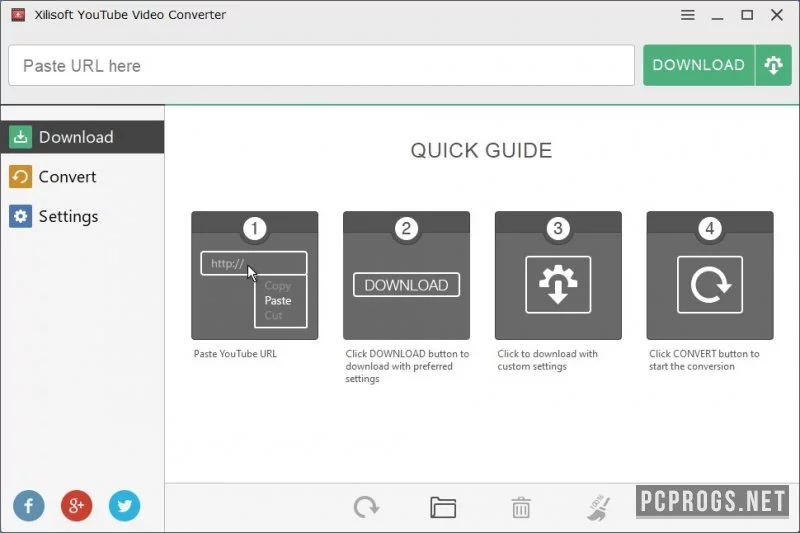The width and height of the screenshot is (800, 533).
Task: Open custom download settings gear-arrow icon
Action: (773, 65)
